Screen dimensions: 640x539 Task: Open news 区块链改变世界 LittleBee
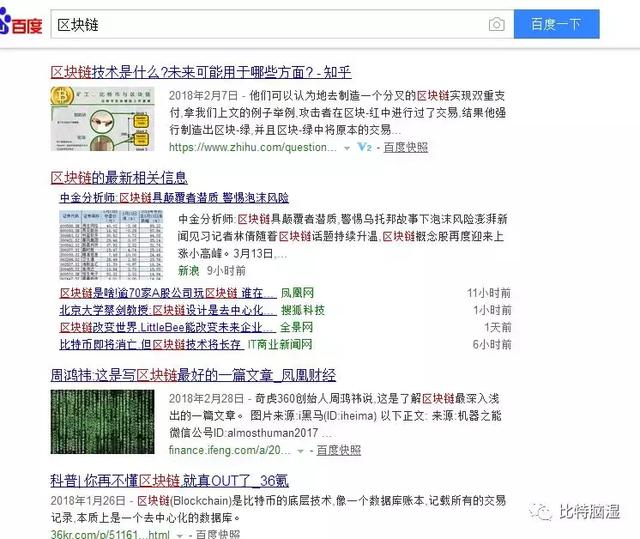click(167, 327)
